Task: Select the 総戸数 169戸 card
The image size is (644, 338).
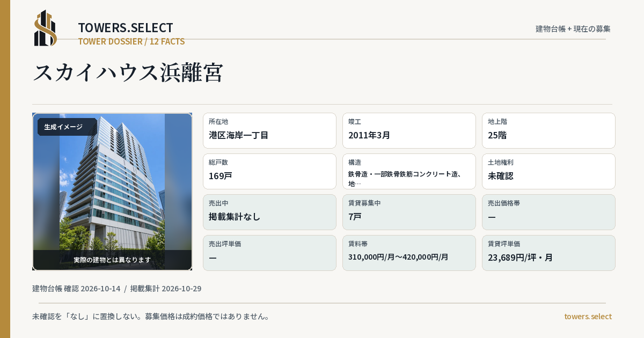Action: 269,171
